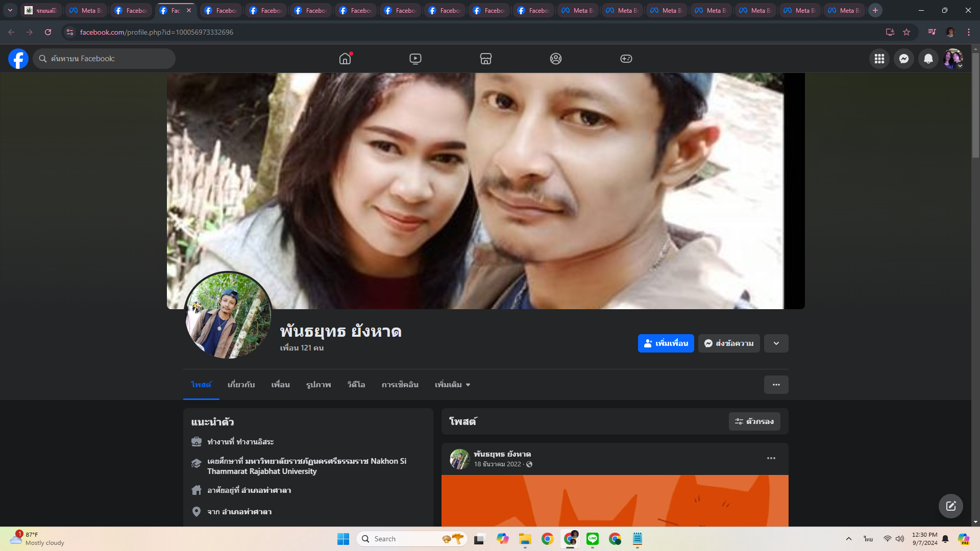Open the tab search dropdown arrow in Chrome
Screen dimensions: 980x551
tap(10, 10)
